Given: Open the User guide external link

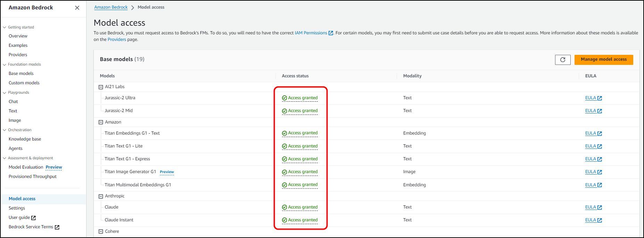Looking at the screenshot, I should click(x=22, y=218).
